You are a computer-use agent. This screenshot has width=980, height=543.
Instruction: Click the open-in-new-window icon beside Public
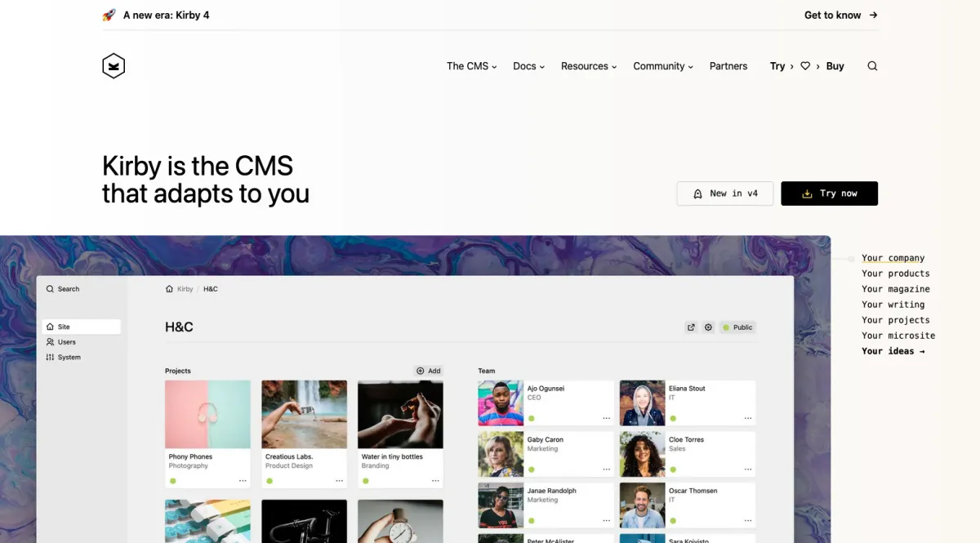tap(691, 327)
